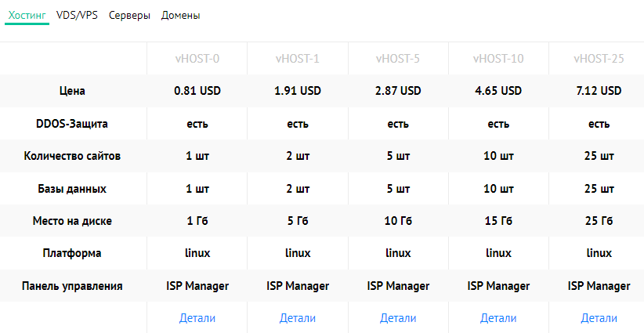Select the Цена row label
Viewport: 644px width, 333px height.
tap(72, 91)
